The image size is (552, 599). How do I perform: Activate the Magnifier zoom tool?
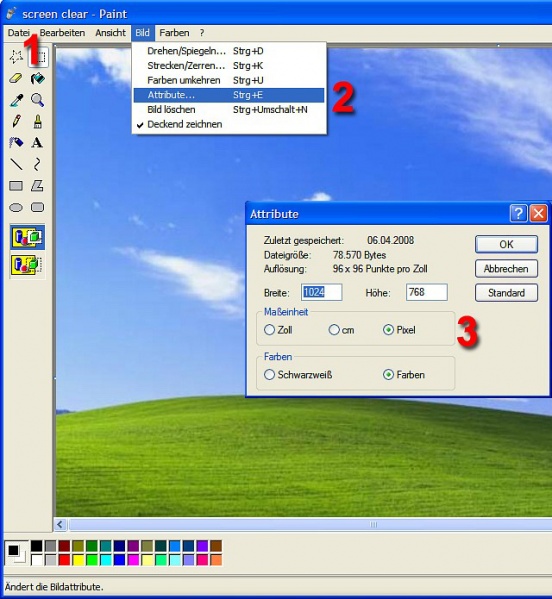[x=37, y=100]
